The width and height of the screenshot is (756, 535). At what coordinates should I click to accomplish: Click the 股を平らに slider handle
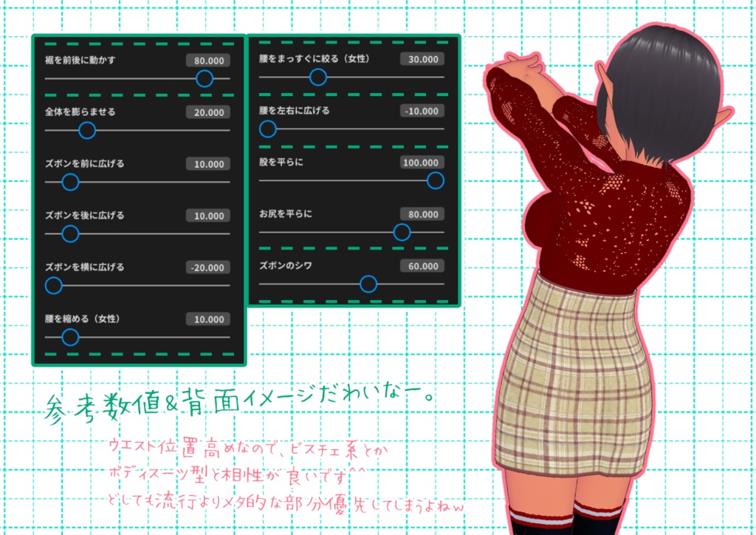pyautogui.click(x=436, y=180)
